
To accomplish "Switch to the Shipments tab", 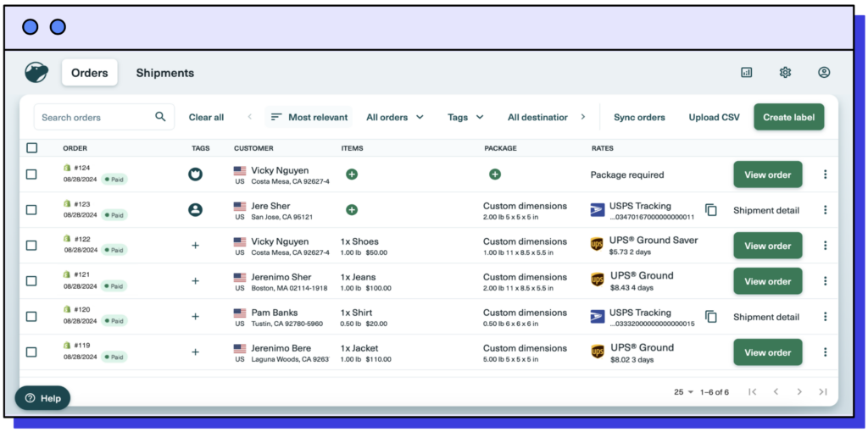I will [x=164, y=73].
